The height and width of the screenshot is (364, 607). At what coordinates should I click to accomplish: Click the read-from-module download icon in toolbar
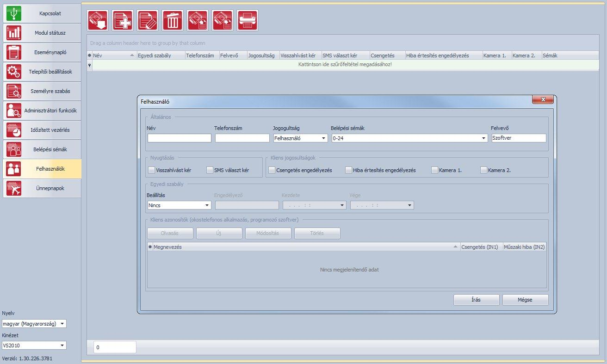click(x=98, y=20)
